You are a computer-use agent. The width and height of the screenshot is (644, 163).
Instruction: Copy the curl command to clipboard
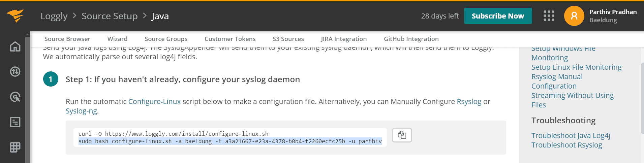[x=402, y=135]
